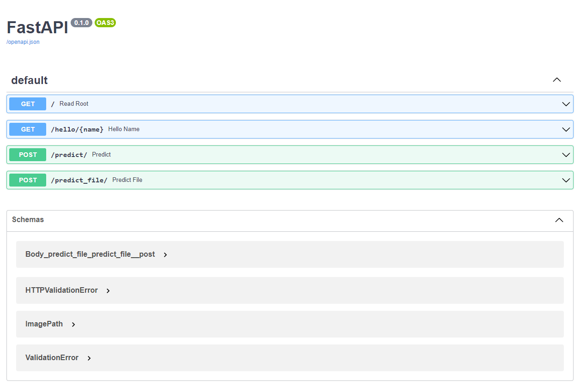Click the Body_predict_file_predict_file__post schema name
580x392 pixels.
point(90,254)
